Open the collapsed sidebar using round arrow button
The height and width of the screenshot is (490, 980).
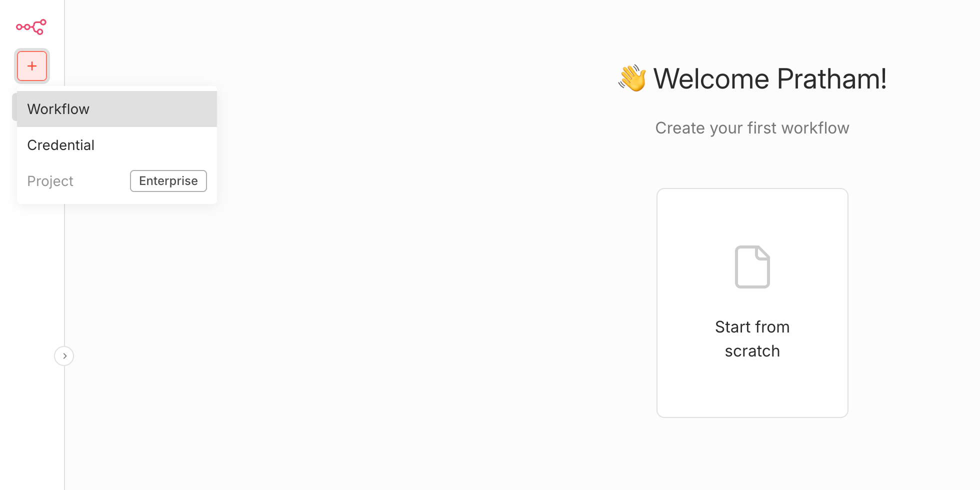64,356
